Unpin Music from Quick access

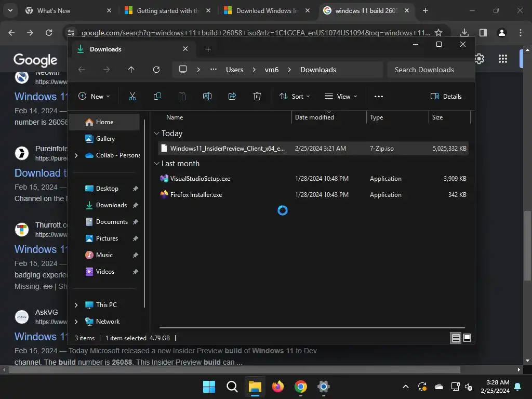[x=136, y=255]
